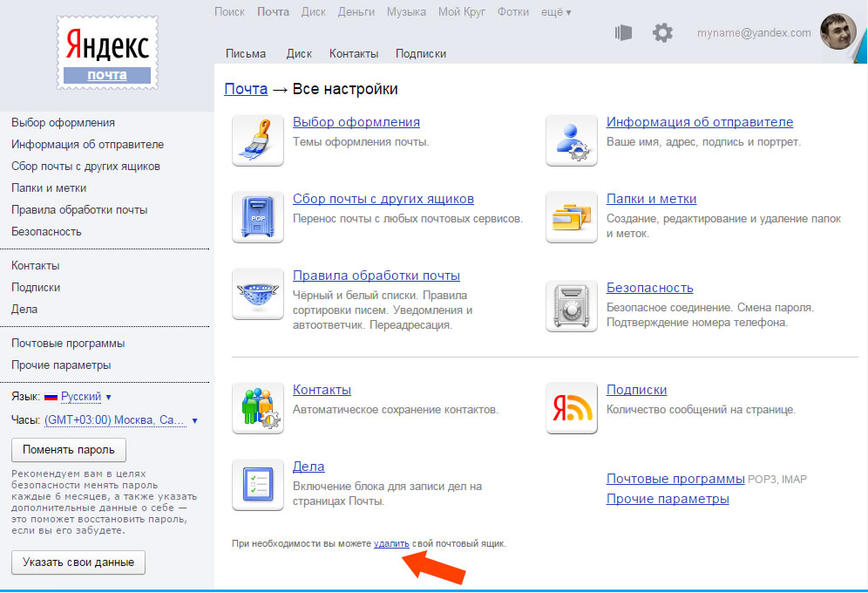Image resolution: width=868 pixels, height=593 pixels.
Task: Open Диск in top services bar
Action: (314, 11)
